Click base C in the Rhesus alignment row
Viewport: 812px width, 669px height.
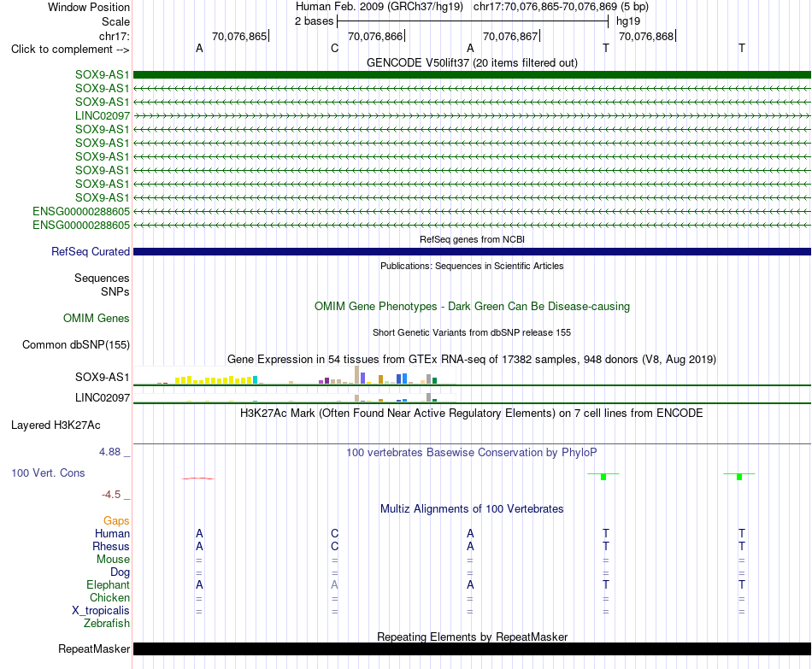pyautogui.click(x=334, y=546)
